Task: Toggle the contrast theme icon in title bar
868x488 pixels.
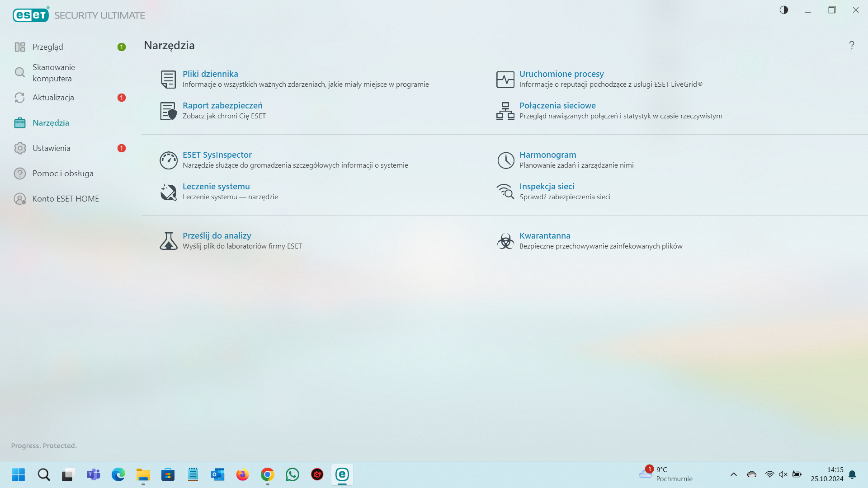Action: 784,10
